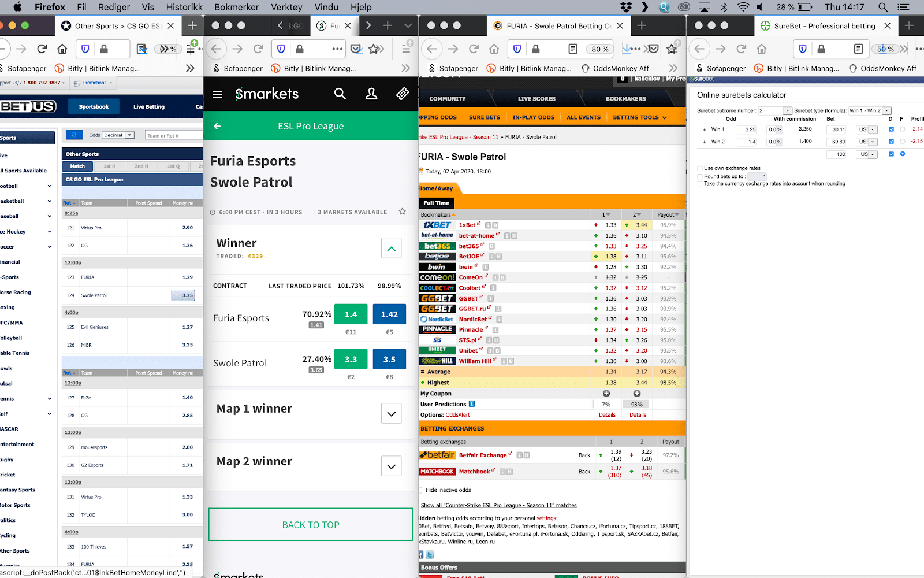924x578 pixels.
Task: Click the Win 1 odd input field
Action: [748, 129]
